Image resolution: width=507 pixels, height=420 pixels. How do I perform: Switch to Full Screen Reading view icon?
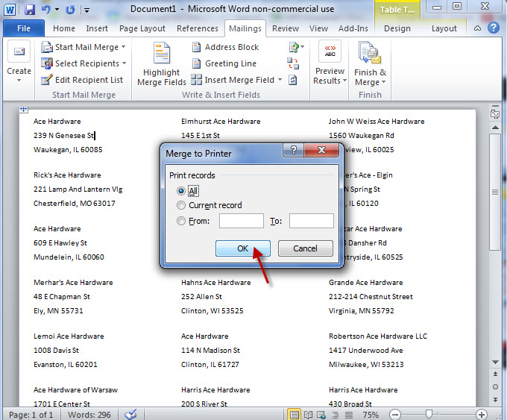[308, 415]
